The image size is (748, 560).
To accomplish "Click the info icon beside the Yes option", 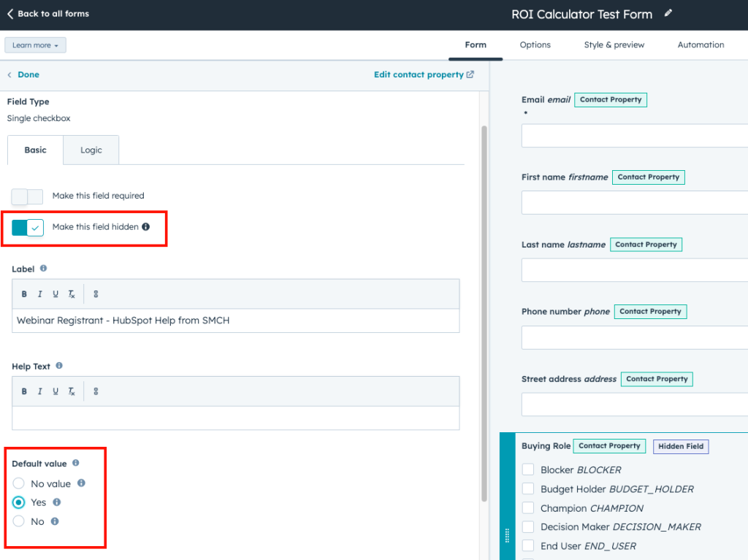I will [57, 502].
